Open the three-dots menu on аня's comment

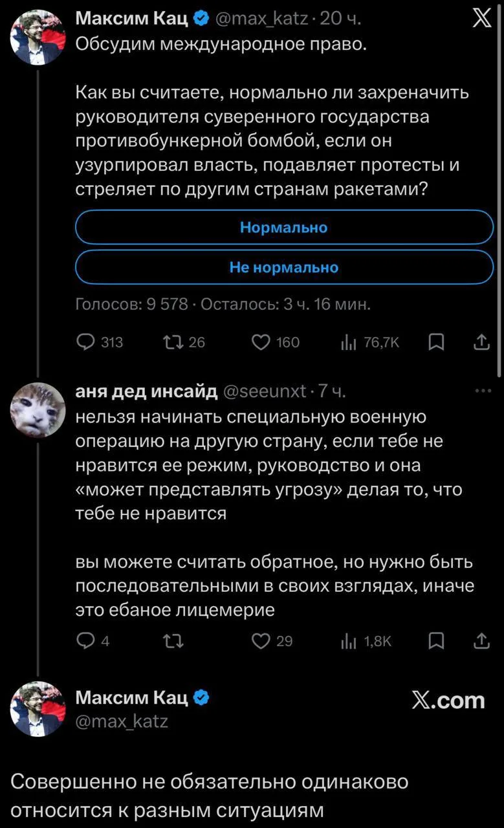pyautogui.click(x=483, y=390)
